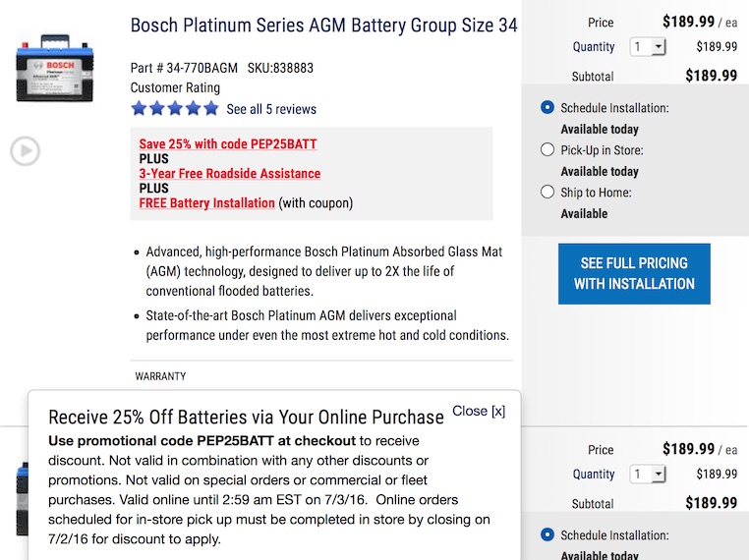Select the Pick-Up in Store option
The width and height of the screenshot is (749, 560).
click(547, 149)
